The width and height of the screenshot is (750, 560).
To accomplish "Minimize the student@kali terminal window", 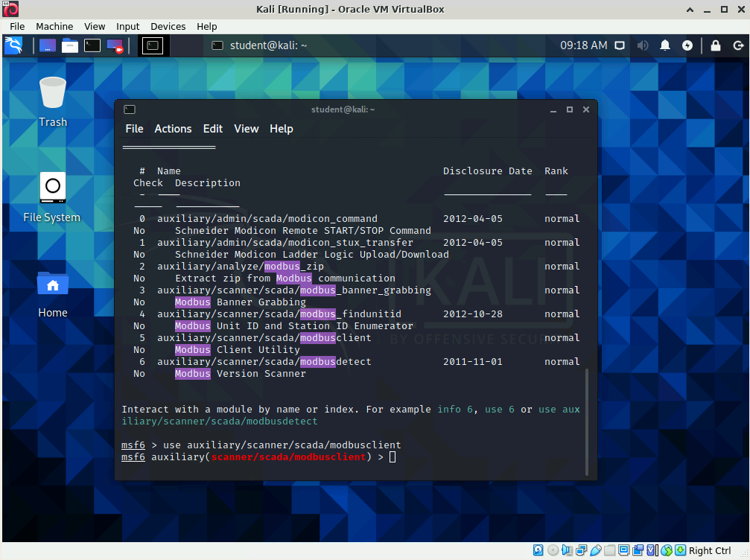I will [x=553, y=109].
